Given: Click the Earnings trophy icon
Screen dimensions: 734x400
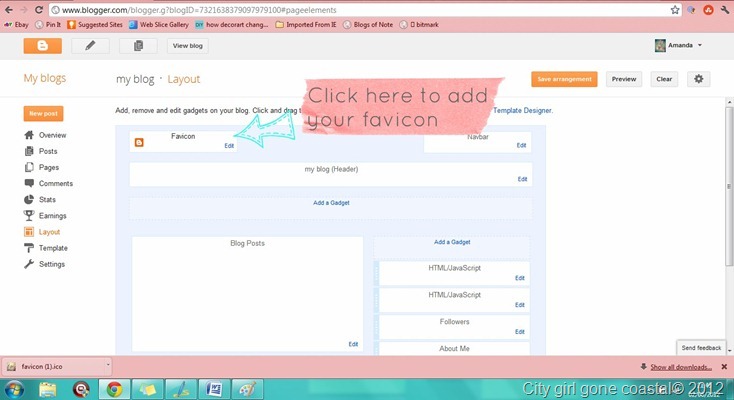Looking at the screenshot, I should click(29, 215).
